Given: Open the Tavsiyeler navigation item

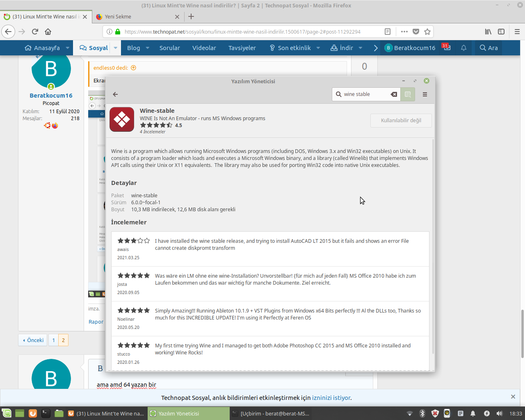Looking at the screenshot, I should pos(242,48).
